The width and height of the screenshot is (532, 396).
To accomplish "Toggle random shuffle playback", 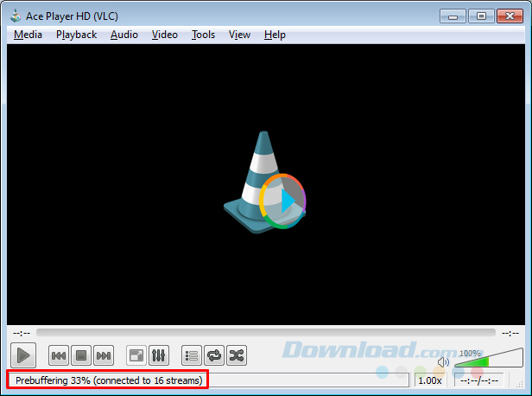I will click(x=237, y=355).
